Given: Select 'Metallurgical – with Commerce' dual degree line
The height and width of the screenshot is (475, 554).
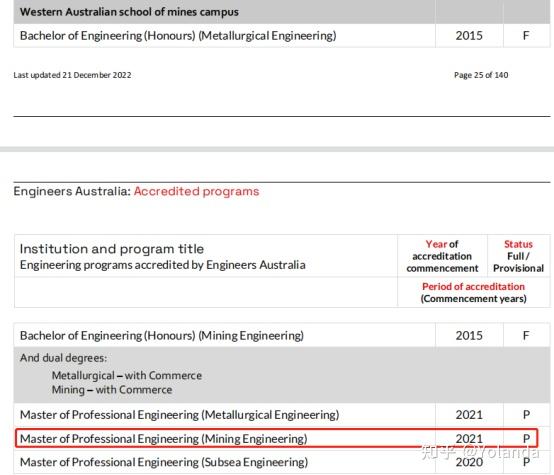Looking at the screenshot, I should coord(127,375).
